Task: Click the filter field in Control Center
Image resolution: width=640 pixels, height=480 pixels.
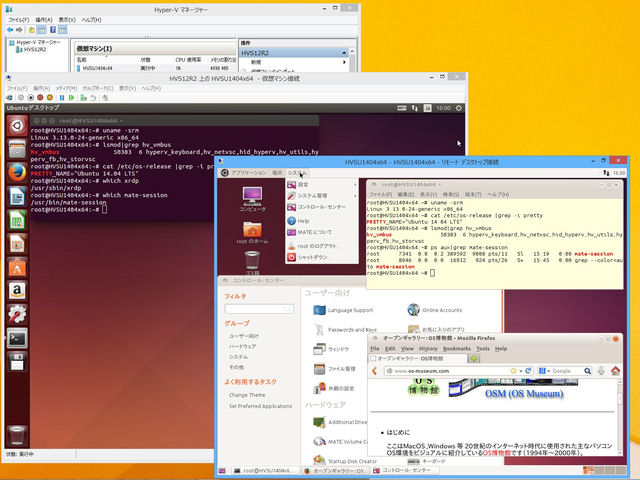Action: (x=259, y=309)
